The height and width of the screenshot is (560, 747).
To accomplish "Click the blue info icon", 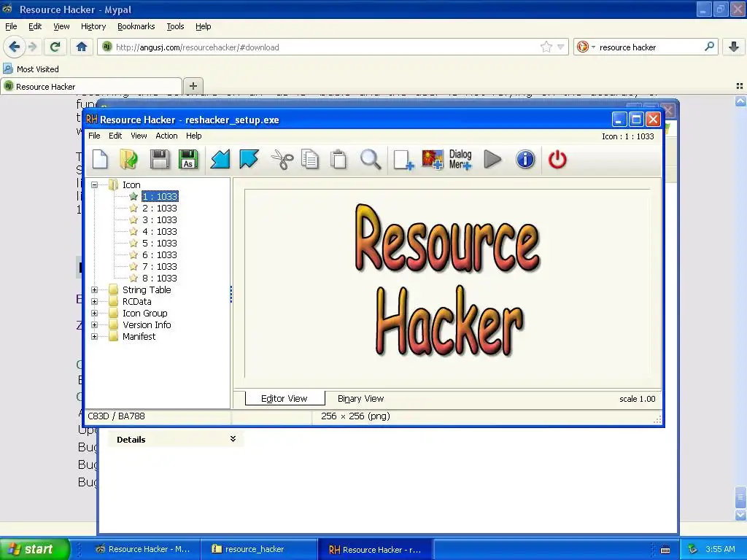I will click(525, 159).
